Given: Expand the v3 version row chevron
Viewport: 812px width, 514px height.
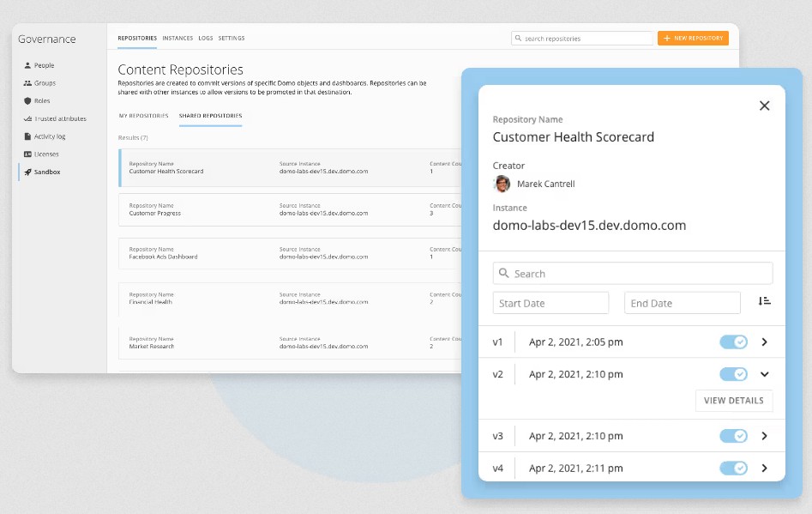Looking at the screenshot, I should (x=764, y=436).
